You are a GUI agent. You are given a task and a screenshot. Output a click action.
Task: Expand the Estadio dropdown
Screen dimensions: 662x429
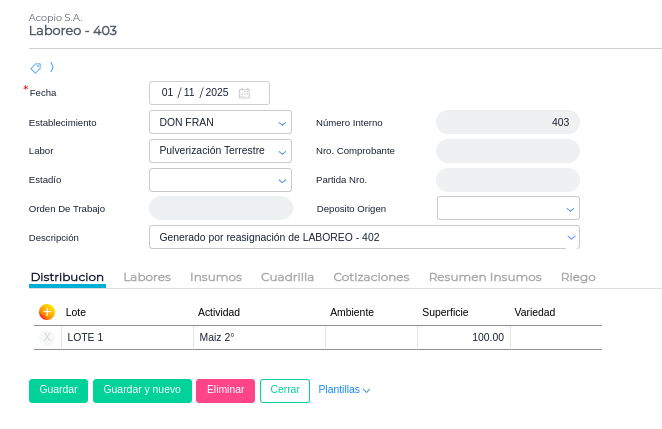point(282,181)
